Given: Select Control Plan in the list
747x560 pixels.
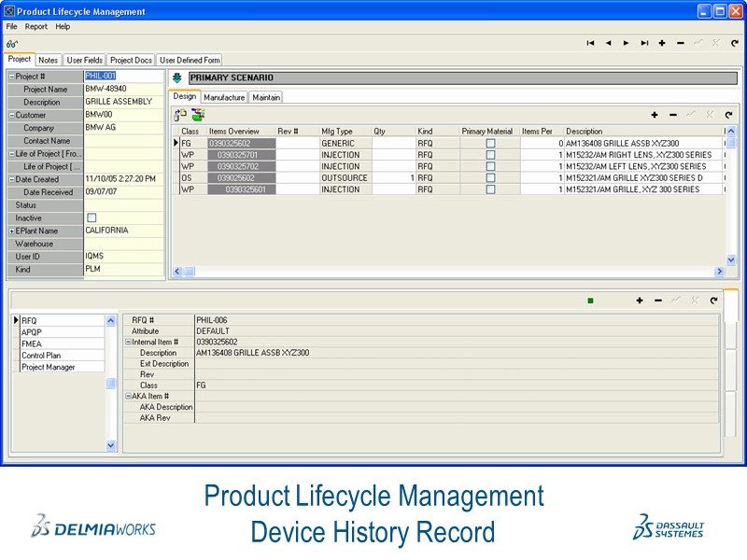Looking at the screenshot, I should click(41, 356).
